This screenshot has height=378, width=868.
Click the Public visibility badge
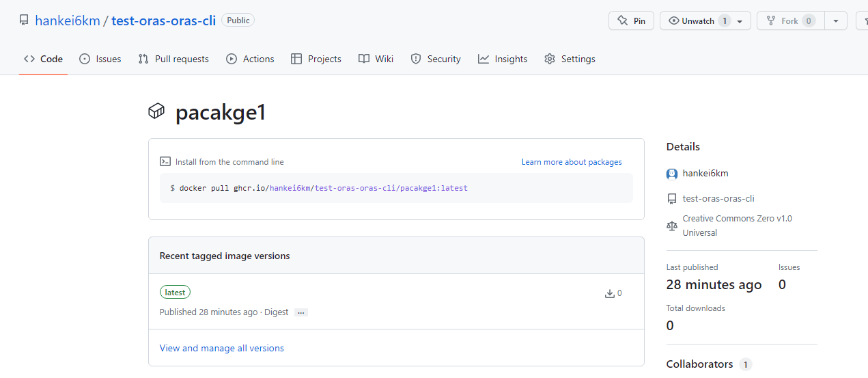[x=238, y=21]
